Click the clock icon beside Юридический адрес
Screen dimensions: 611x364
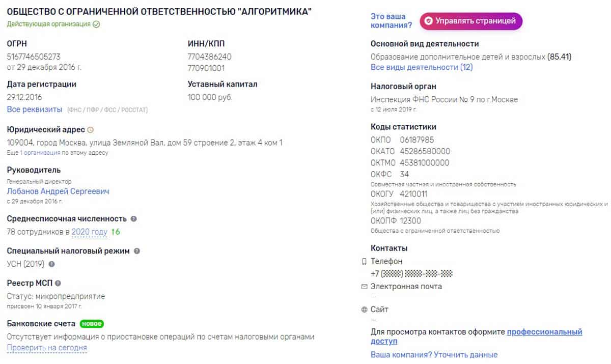tap(91, 130)
